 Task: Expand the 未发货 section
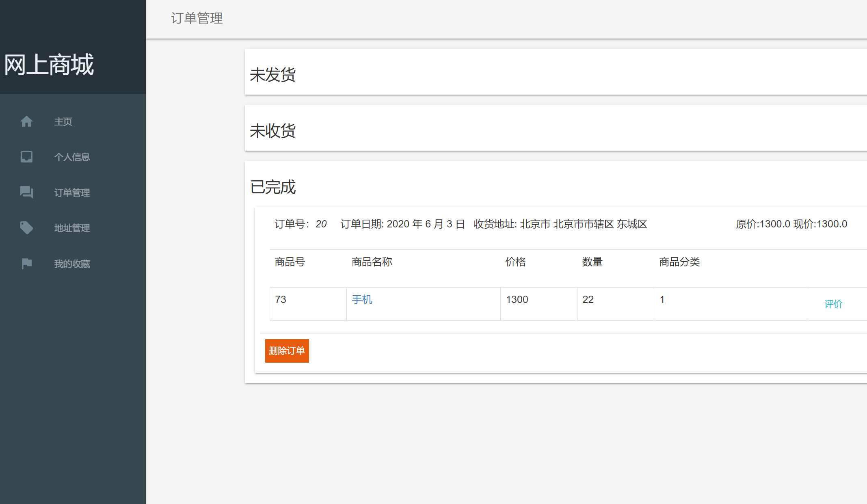pos(273,74)
